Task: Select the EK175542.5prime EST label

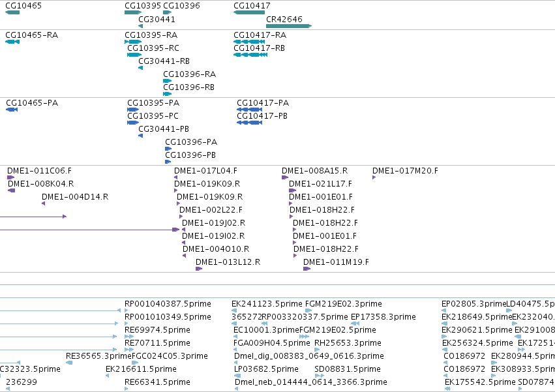Action: [480, 383]
